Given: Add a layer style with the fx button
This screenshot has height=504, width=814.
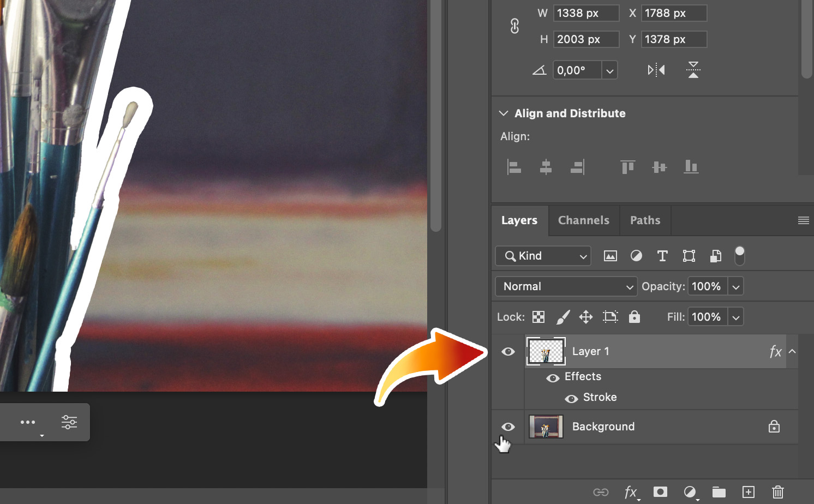Looking at the screenshot, I should tap(631, 491).
